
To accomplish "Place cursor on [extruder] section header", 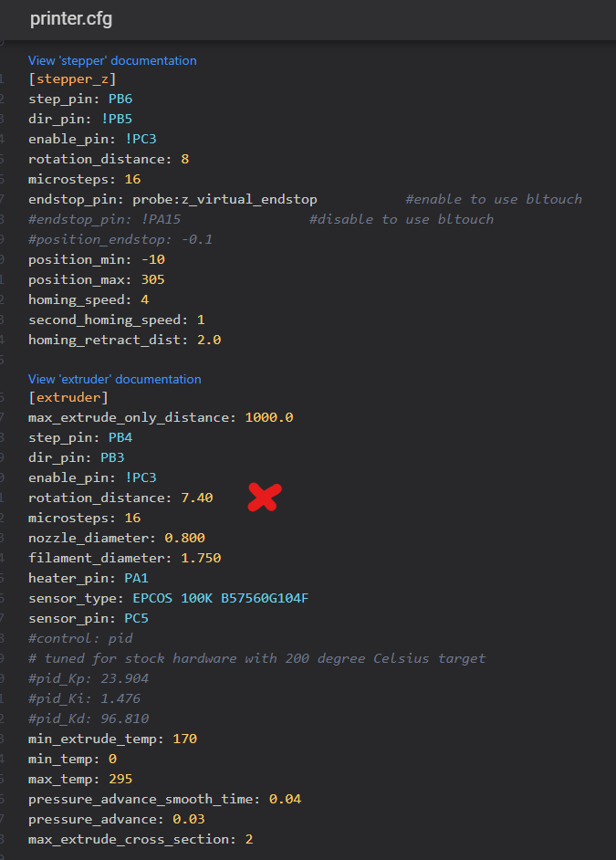I will (68, 397).
